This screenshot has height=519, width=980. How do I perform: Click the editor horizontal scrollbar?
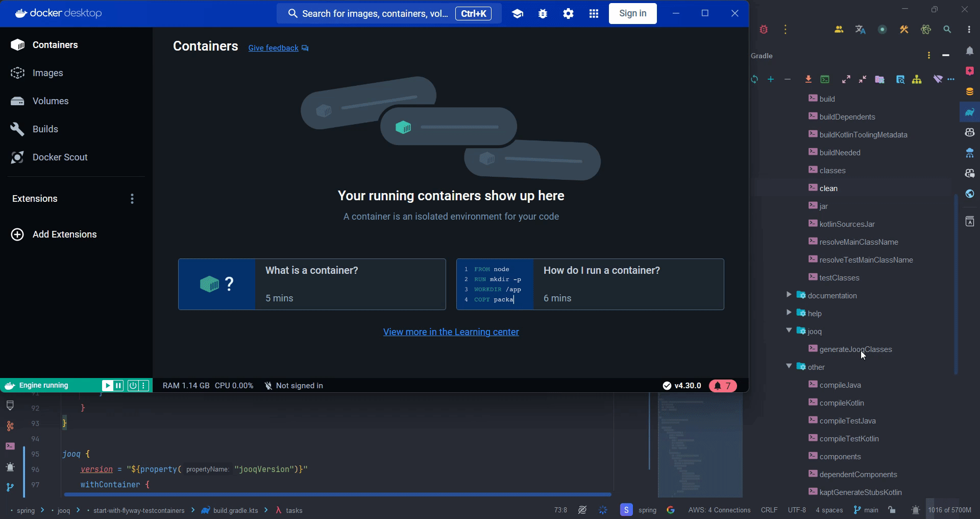[338, 494]
